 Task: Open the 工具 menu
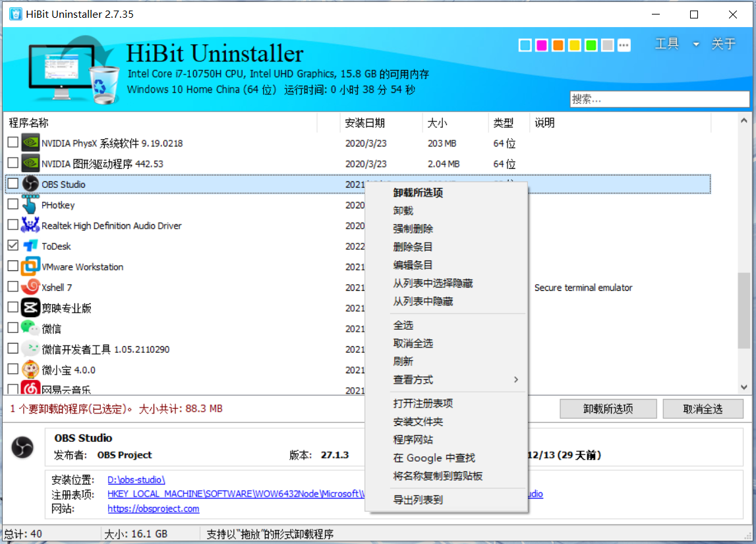pos(667,44)
